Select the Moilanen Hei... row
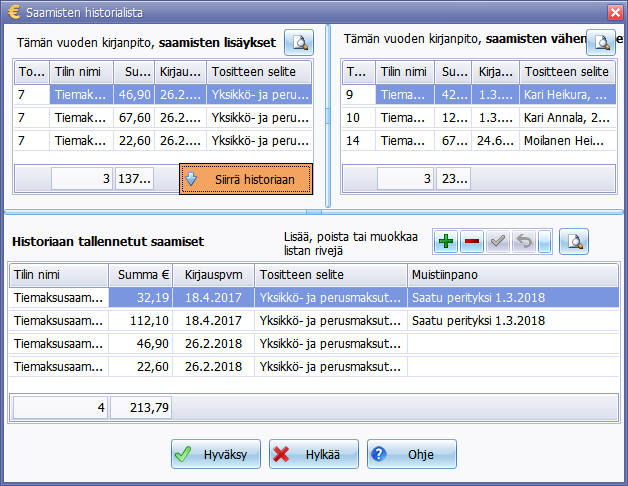Viewport: 628px width, 486px height. tap(479, 141)
